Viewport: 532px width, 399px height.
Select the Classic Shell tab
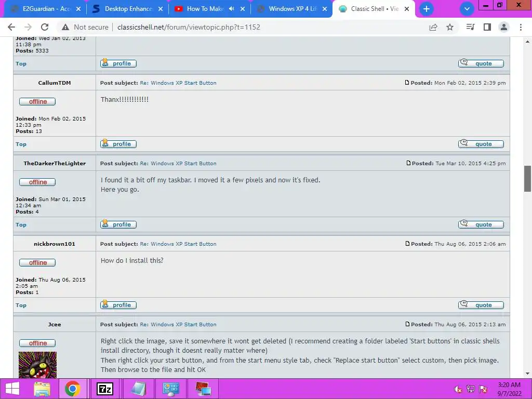[373, 9]
